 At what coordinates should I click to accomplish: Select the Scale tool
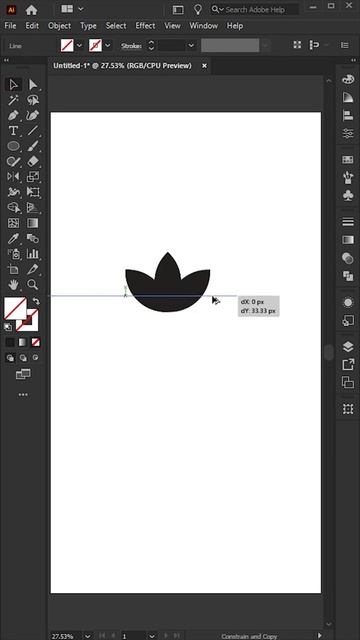coord(33,176)
